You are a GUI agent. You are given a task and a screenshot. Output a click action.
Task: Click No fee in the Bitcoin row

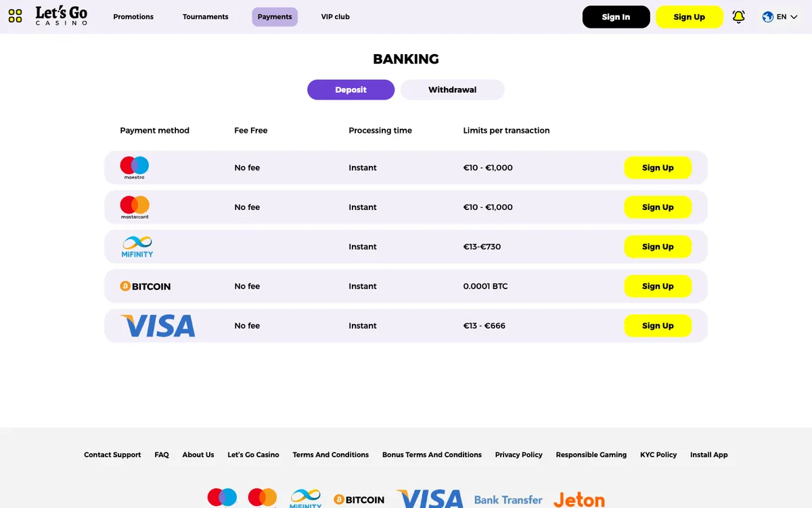(x=247, y=287)
